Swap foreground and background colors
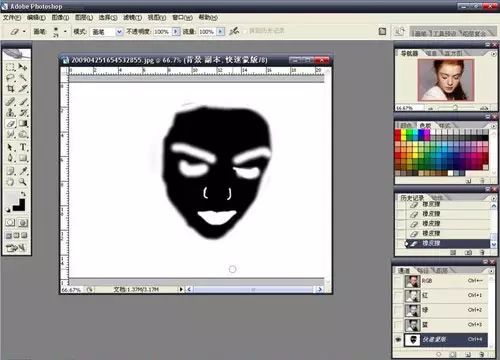 [23, 194]
